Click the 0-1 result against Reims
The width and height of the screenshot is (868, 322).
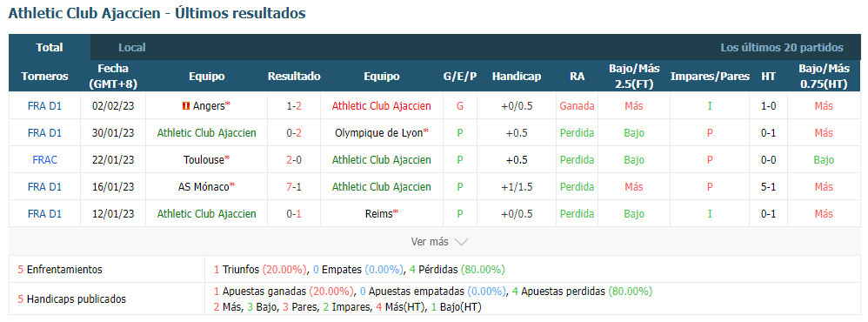294,214
